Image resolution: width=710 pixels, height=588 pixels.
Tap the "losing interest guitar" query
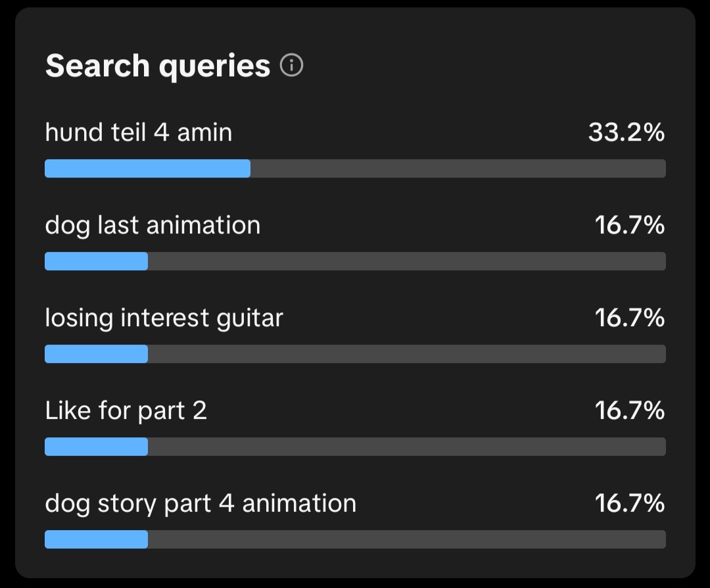pyautogui.click(x=164, y=318)
